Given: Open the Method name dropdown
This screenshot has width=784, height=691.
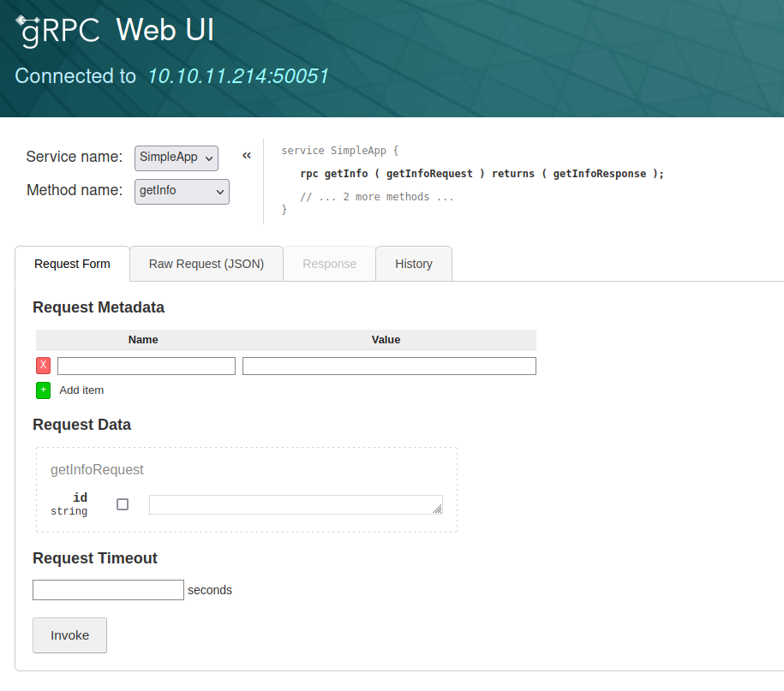Looking at the screenshot, I should click(182, 191).
